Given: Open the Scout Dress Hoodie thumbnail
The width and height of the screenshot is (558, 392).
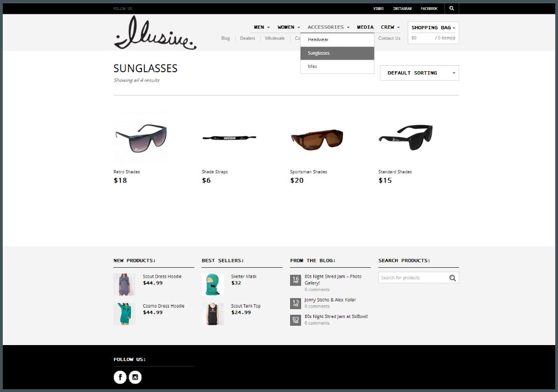Looking at the screenshot, I should pyautogui.click(x=124, y=284).
